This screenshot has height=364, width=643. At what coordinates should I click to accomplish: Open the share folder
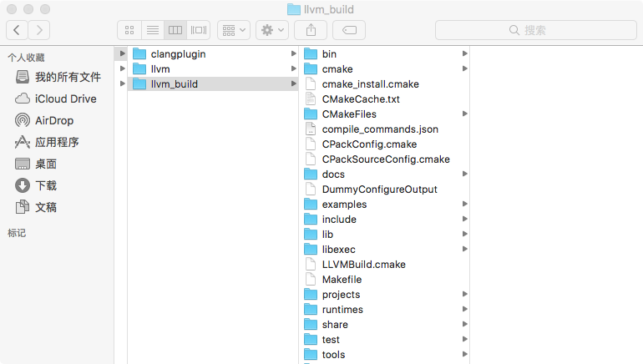[384, 325]
